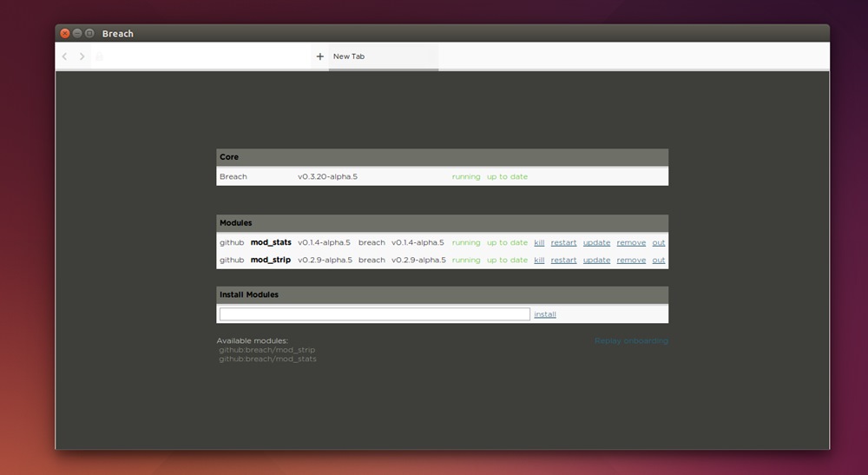Screen dimensions: 868x475
Task: Click the up to date status in the Breach core row
Action: [507, 176]
